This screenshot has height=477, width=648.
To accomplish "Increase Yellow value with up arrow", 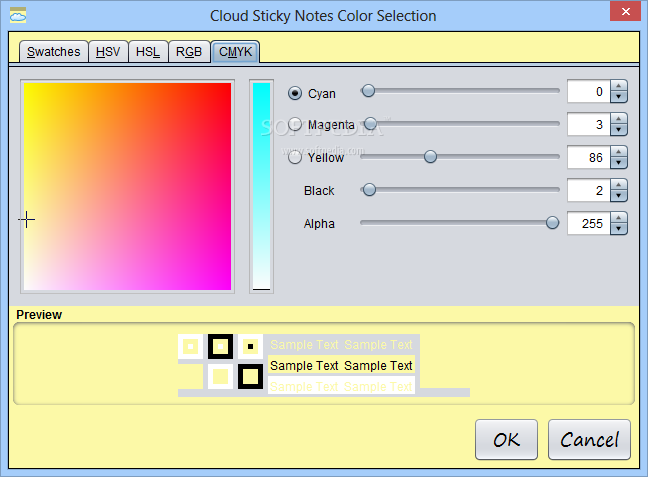I will pyautogui.click(x=619, y=152).
